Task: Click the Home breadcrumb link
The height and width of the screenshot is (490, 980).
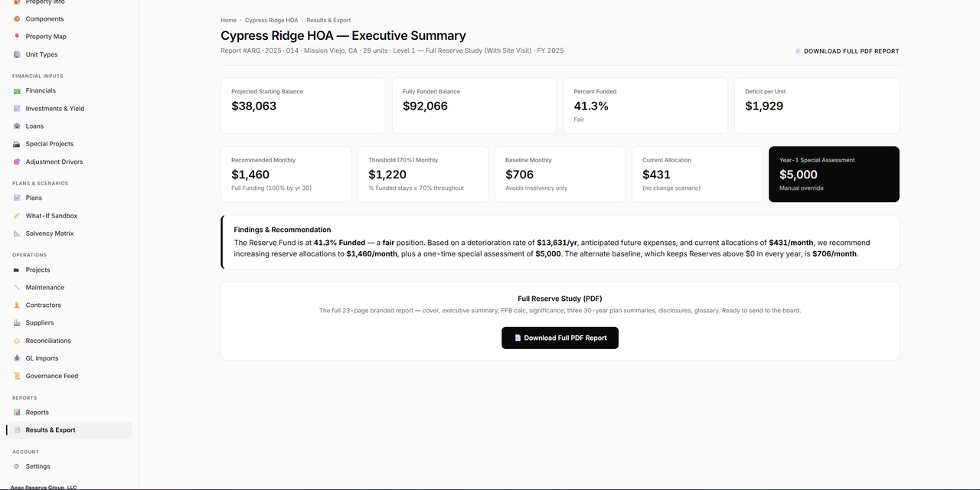Action: point(228,20)
